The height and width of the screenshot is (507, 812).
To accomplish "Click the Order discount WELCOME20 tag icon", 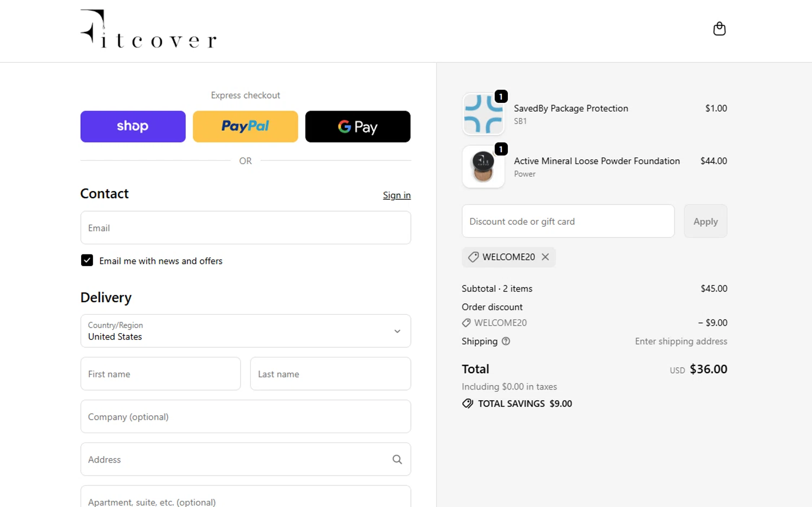I will (466, 323).
